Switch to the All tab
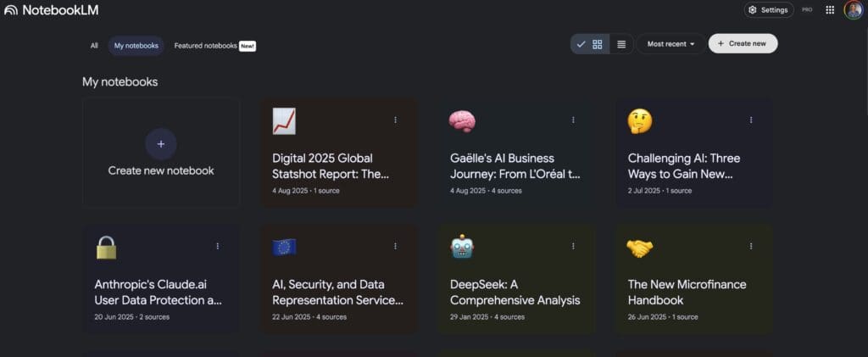Image resolution: width=868 pixels, height=357 pixels. (94, 46)
